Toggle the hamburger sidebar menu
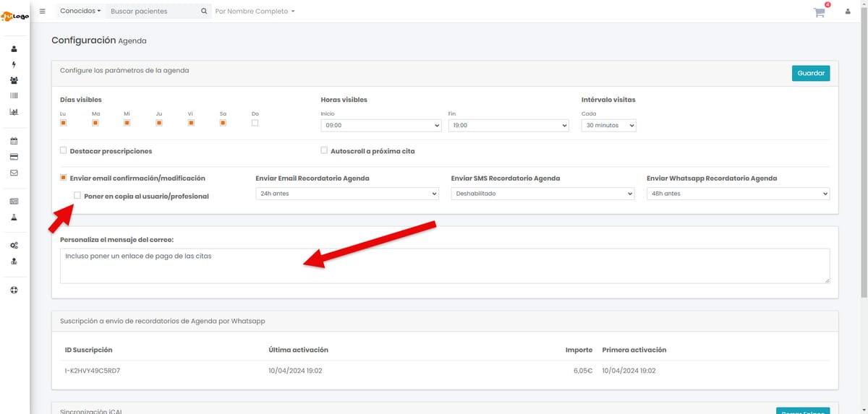868x414 pixels. (x=42, y=12)
